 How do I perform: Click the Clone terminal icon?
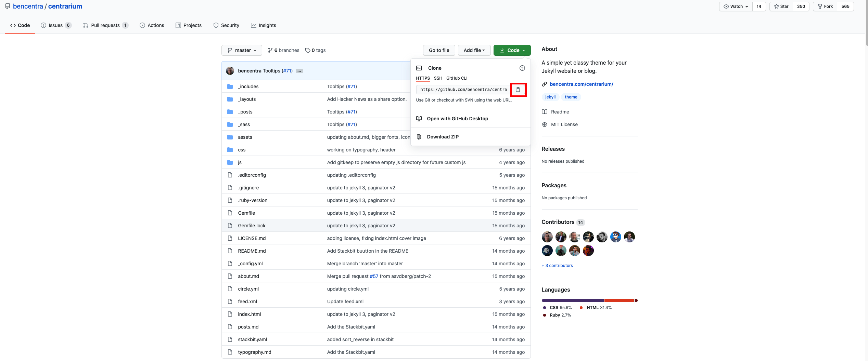419,68
